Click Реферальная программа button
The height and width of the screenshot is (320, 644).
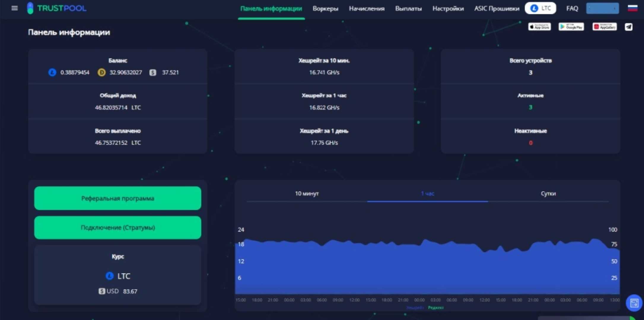click(x=118, y=198)
